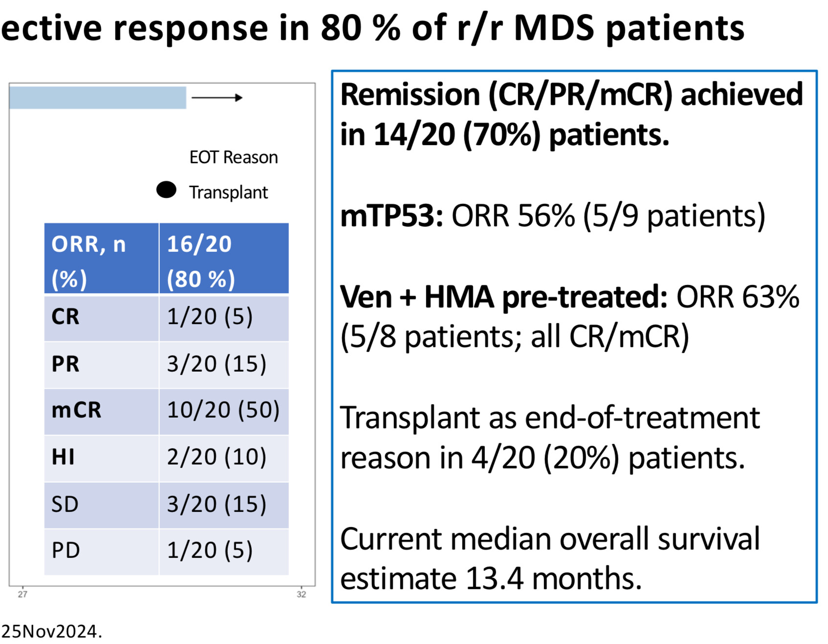Click the axis tick label 32

pyautogui.click(x=301, y=594)
